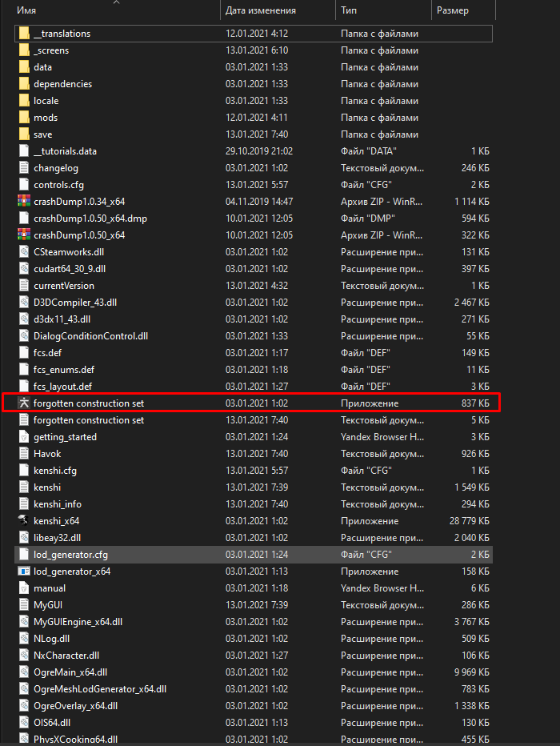560x746 pixels.
Task: Select the __translations folder icon
Action: pyautogui.click(x=24, y=34)
